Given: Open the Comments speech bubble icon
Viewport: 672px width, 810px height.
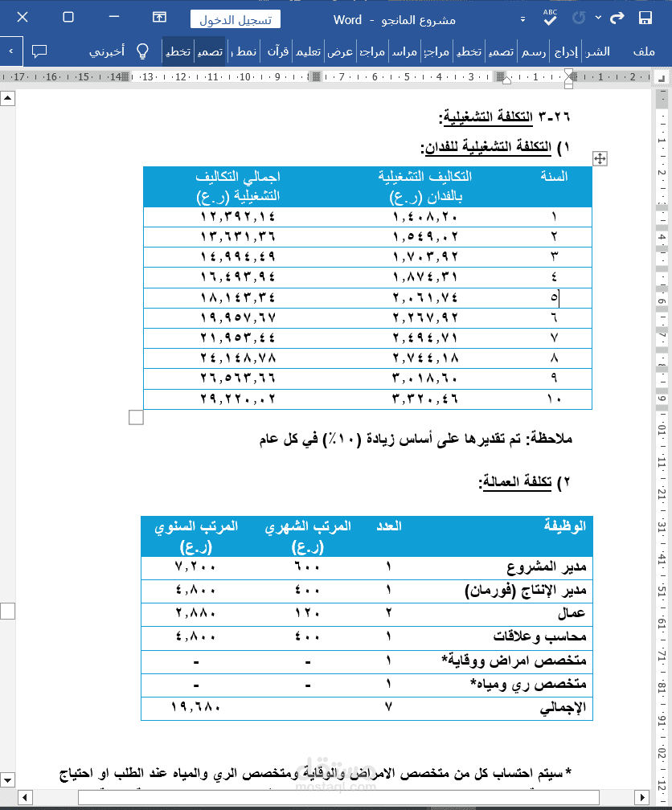Looking at the screenshot, I should [x=39, y=51].
